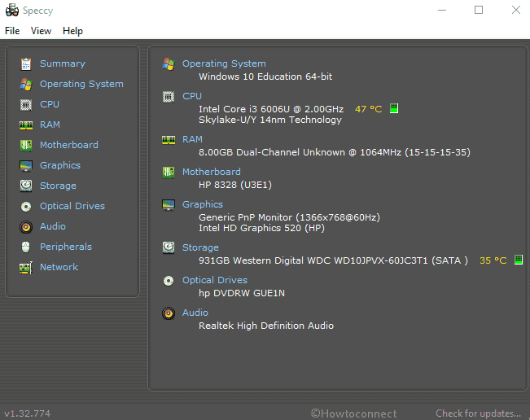
Task: Open the Help menu
Action: pyautogui.click(x=72, y=31)
